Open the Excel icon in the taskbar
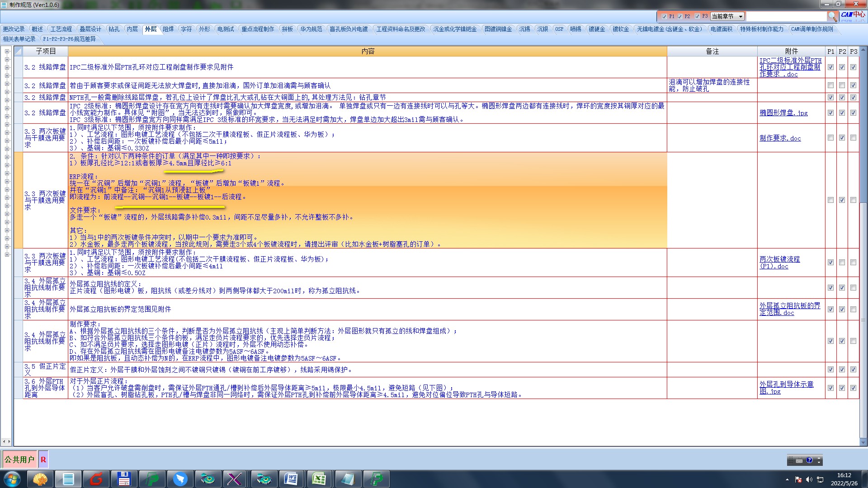This screenshot has height=488, width=868. [x=319, y=479]
